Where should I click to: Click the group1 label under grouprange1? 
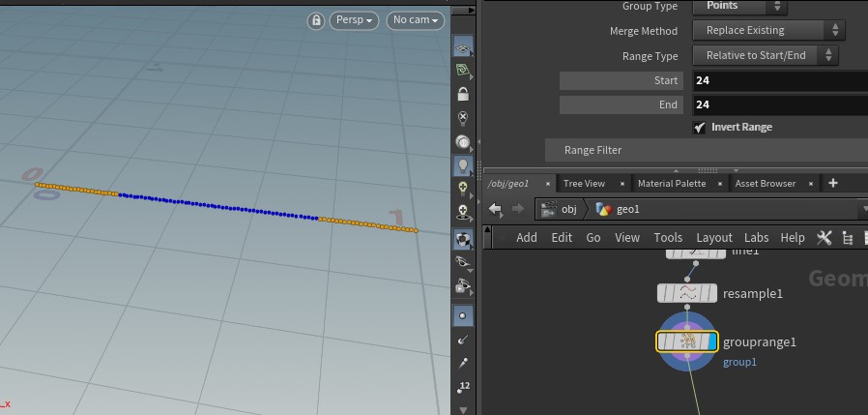739,363
